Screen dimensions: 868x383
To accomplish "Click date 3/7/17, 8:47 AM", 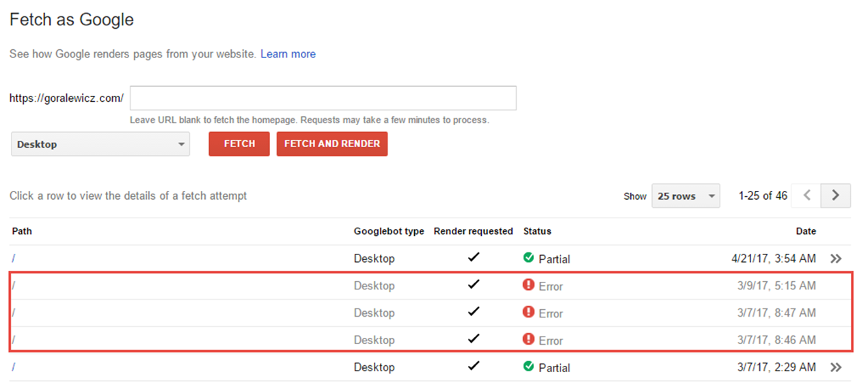I will tap(776, 313).
